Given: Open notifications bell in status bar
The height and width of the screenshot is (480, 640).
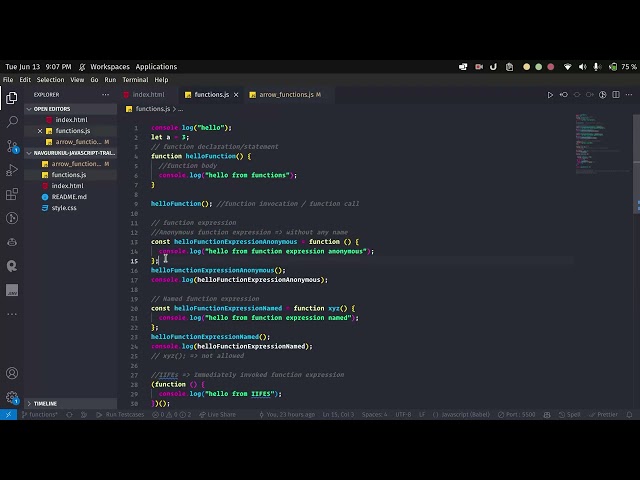Looking at the screenshot, I should (629, 415).
